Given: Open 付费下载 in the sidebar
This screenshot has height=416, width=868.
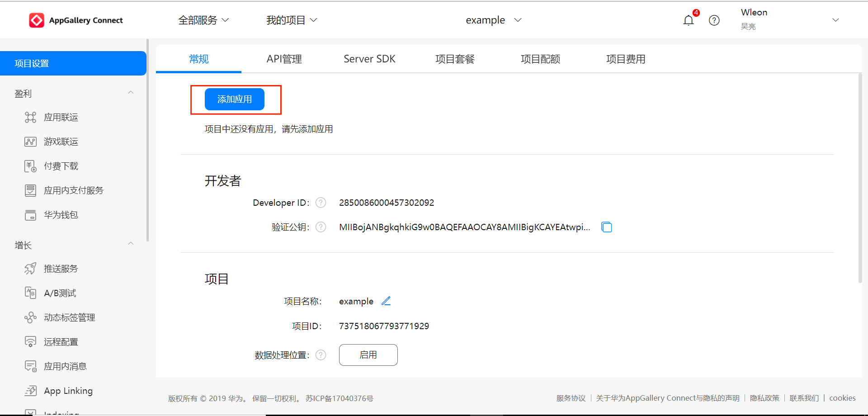Looking at the screenshot, I should point(61,166).
